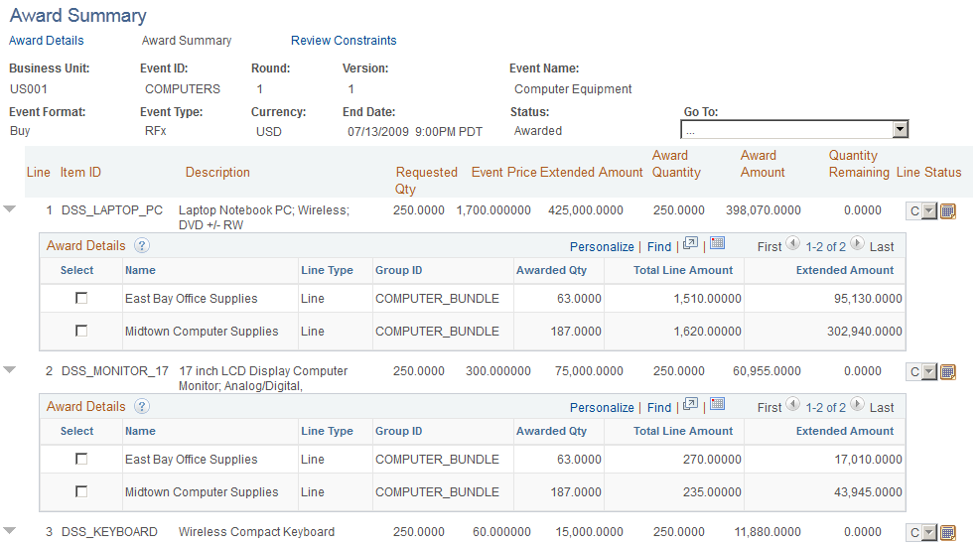Check East Bay Office Supplies under monitor line
Viewport: 980px width, 545px height.
pos(81,459)
